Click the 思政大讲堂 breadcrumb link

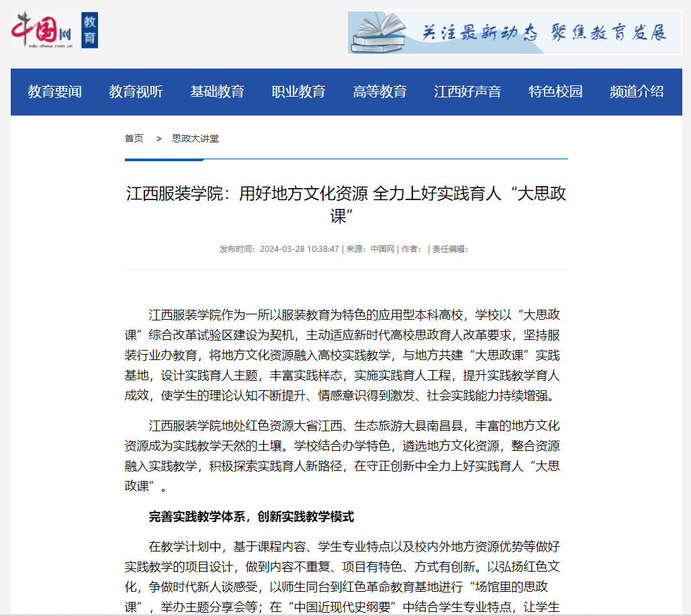coord(195,138)
